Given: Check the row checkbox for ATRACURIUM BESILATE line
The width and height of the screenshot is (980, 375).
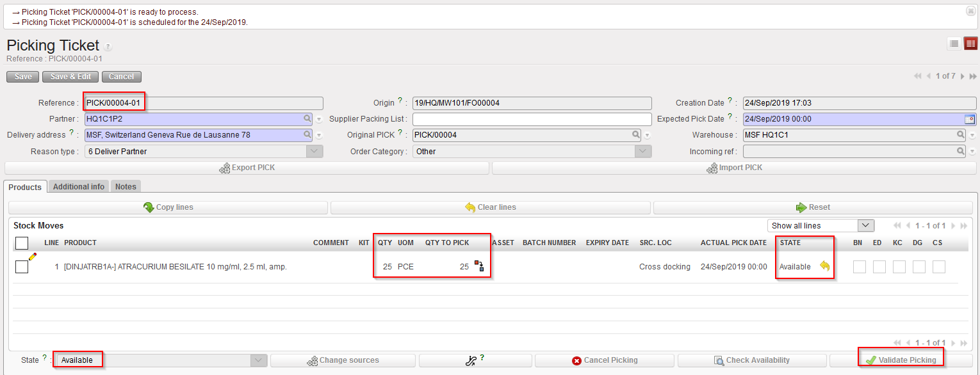Looking at the screenshot, I should (22, 267).
